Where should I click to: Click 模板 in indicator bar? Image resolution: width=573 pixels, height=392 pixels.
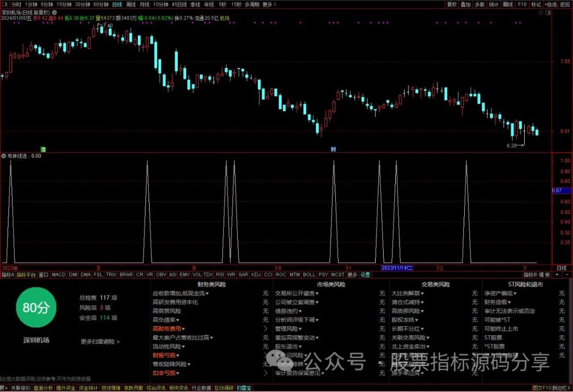pos(544,275)
